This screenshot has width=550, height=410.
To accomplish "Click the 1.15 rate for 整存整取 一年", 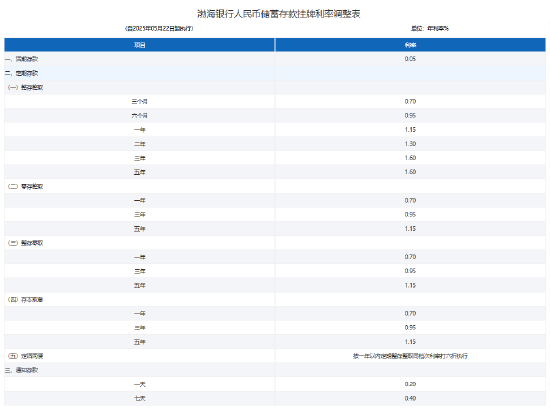I will coord(410,130).
